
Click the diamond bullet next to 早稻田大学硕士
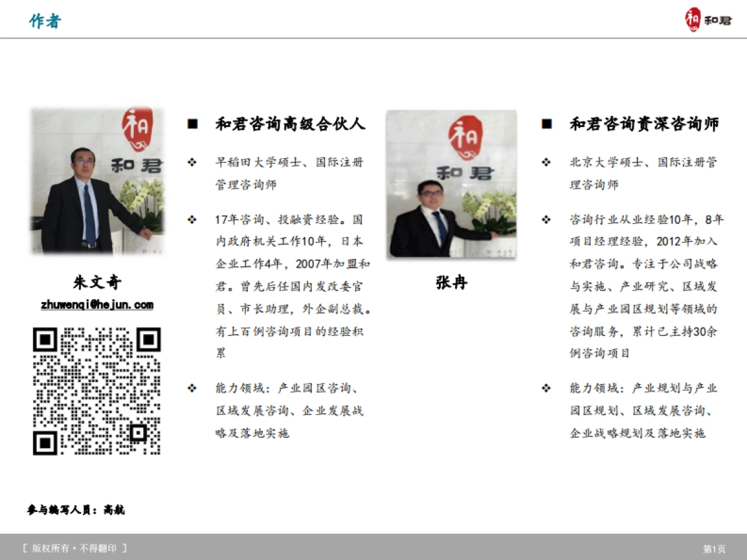coord(192,162)
